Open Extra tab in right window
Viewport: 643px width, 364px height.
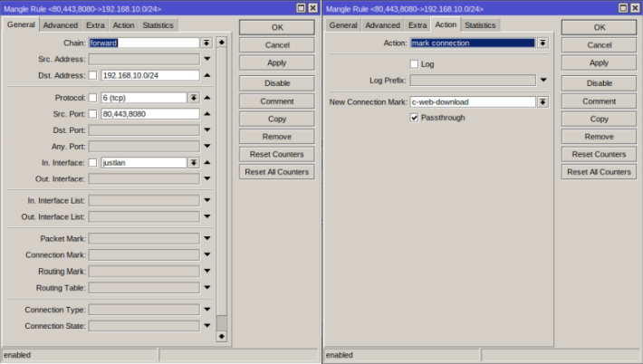pos(417,25)
